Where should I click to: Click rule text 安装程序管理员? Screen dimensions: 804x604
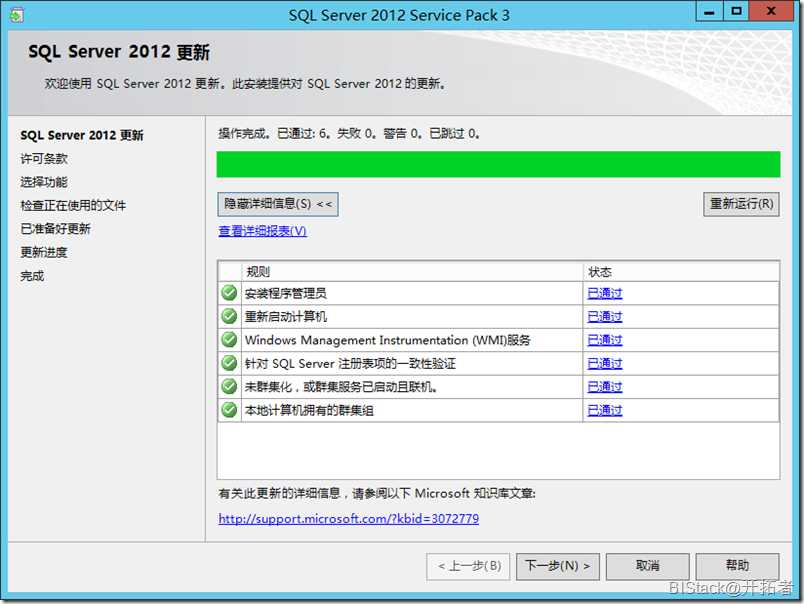click(286, 293)
